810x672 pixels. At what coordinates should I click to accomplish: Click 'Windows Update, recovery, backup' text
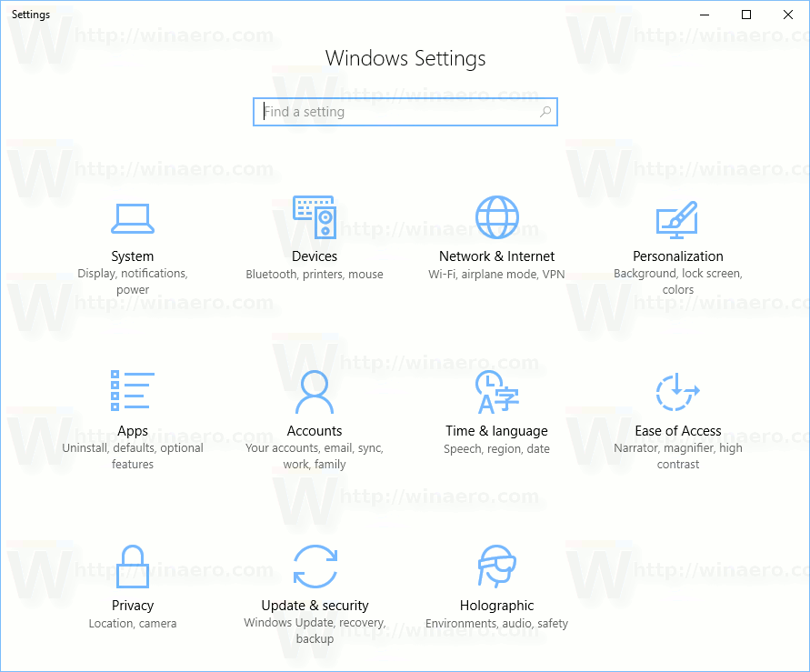tap(315, 631)
